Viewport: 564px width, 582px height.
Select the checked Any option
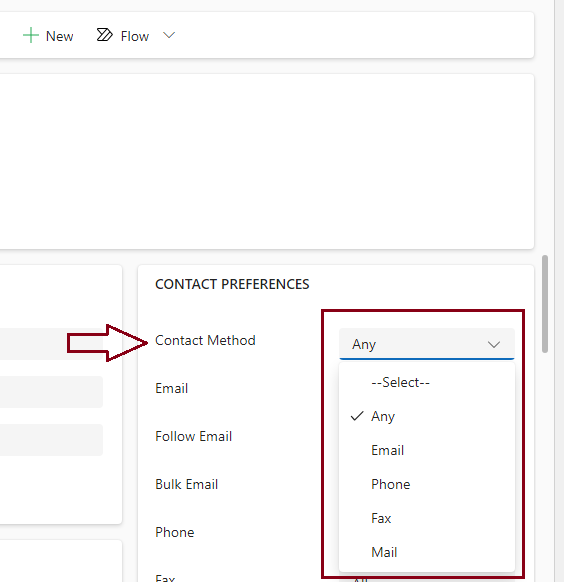[x=427, y=416]
